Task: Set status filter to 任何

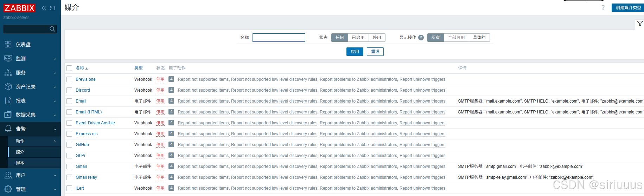Action: [x=340, y=38]
